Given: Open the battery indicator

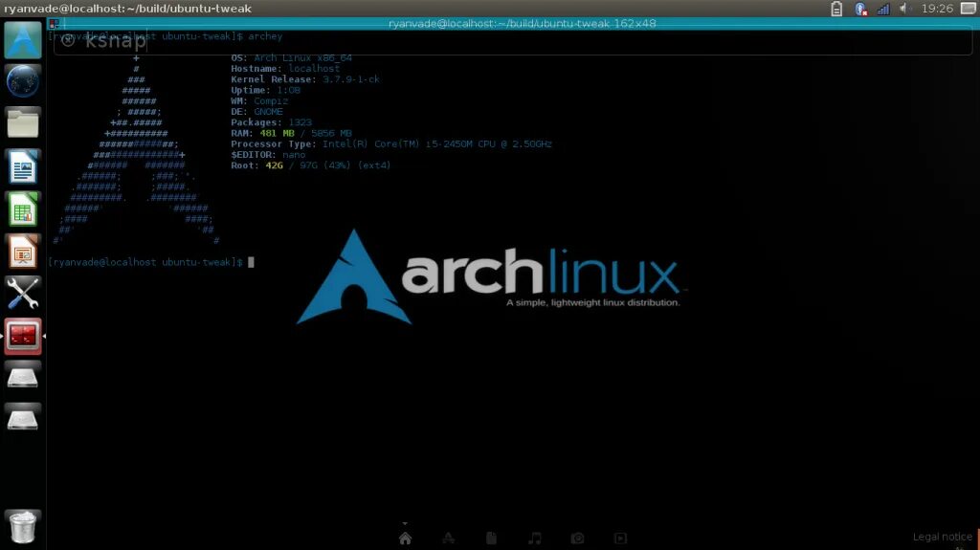Looking at the screenshot, I should point(836,8).
